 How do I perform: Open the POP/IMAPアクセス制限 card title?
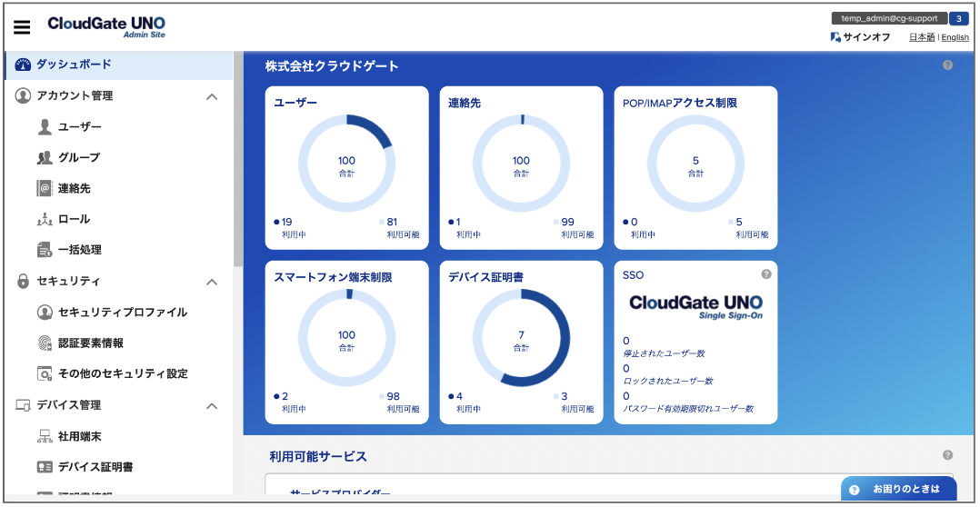coord(680,104)
